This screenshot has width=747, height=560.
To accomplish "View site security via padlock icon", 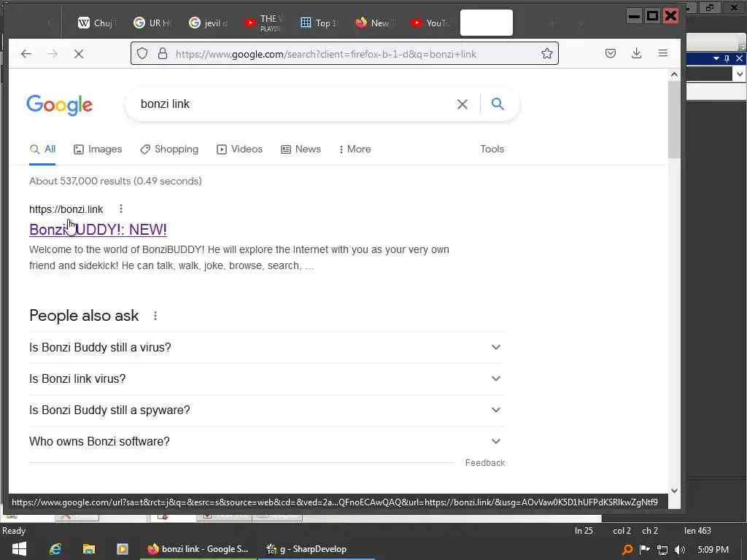I will click(x=163, y=53).
